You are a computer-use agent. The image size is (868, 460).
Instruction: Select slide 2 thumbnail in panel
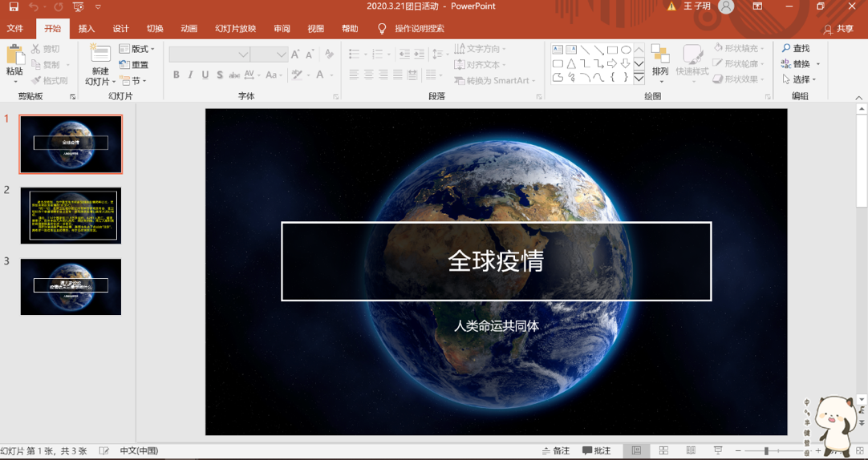(x=71, y=216)
